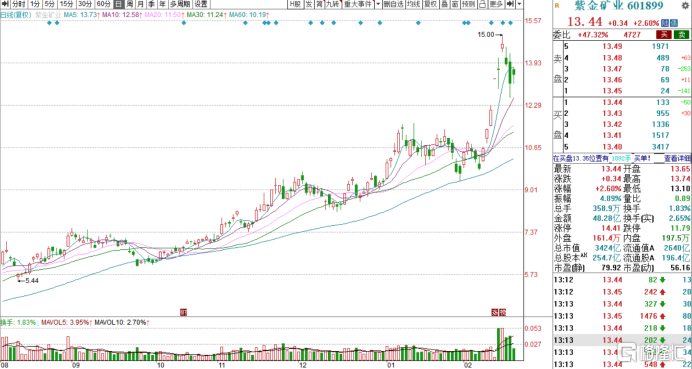
Task: Click the MA20: 11.50 indicator label
Action: tap(164, 15)
